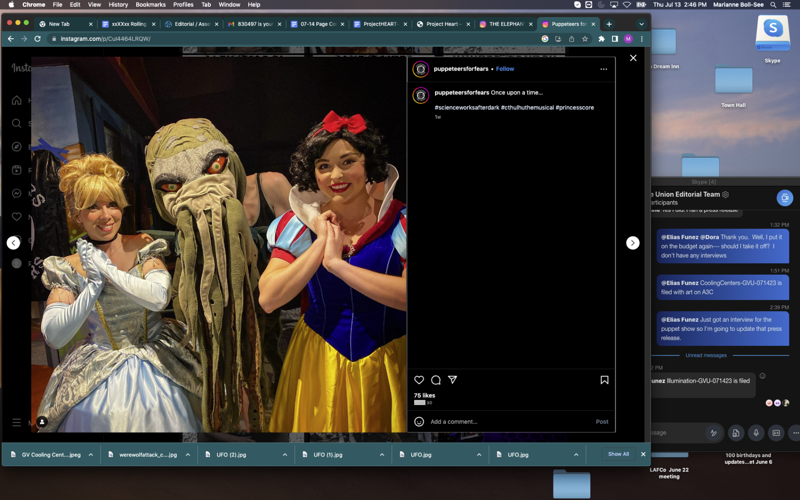Screen dimensions: 800x500
Task: Open the emoji picker in comment box
Action: click(x=419, y=422)
